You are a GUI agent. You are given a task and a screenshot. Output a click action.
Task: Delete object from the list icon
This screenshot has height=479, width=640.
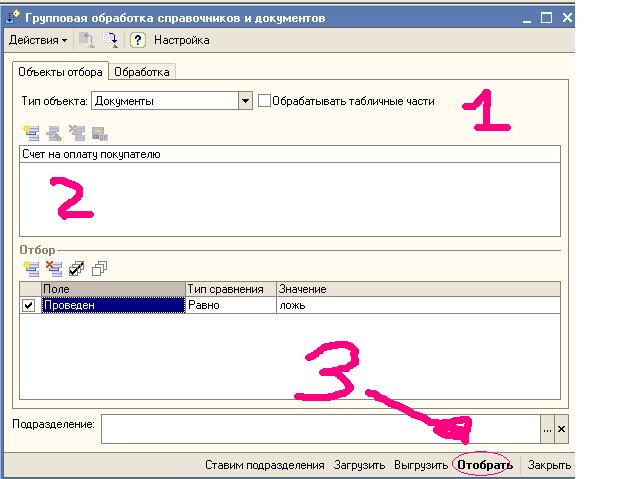(77, 133)
